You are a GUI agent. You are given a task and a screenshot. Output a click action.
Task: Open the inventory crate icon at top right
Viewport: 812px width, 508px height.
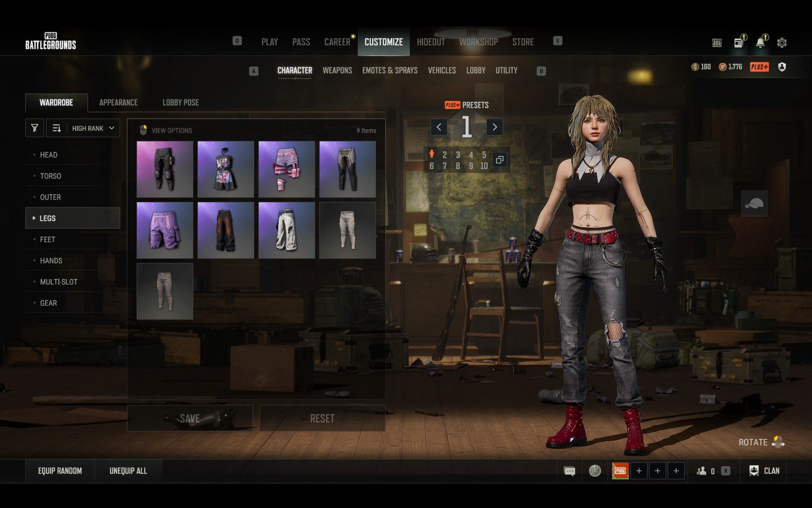[x=717, y=43]
